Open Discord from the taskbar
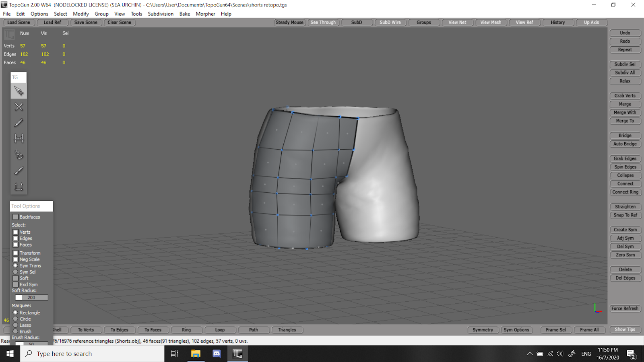The image size is (644, 362). click(x=217, y=354)
